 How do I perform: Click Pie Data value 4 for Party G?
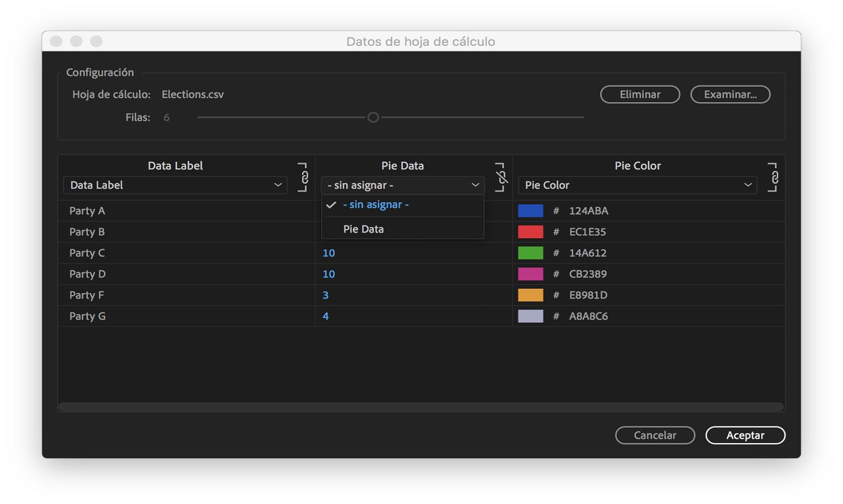(x=326, y=316)
